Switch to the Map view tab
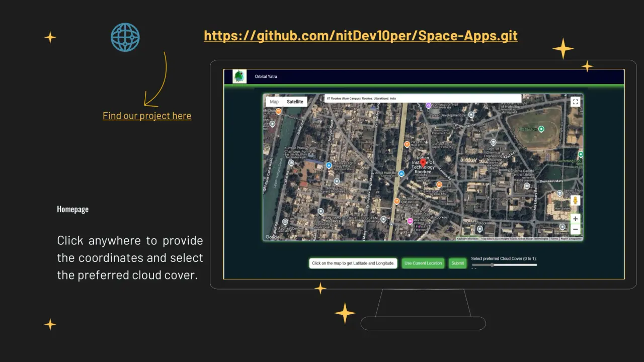644x362 pixels. 274,102
